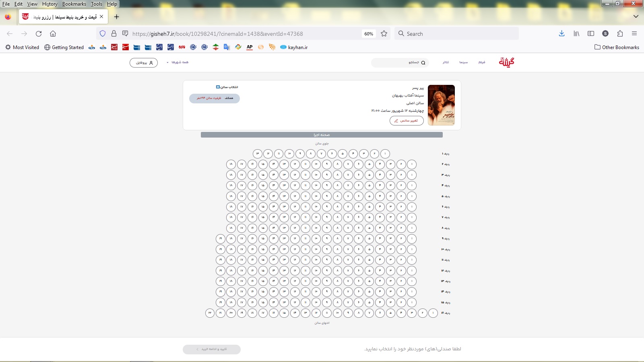Screen dimensions: 644x362
Task: Select seat 1 in row 1
Action: (385, 154)
